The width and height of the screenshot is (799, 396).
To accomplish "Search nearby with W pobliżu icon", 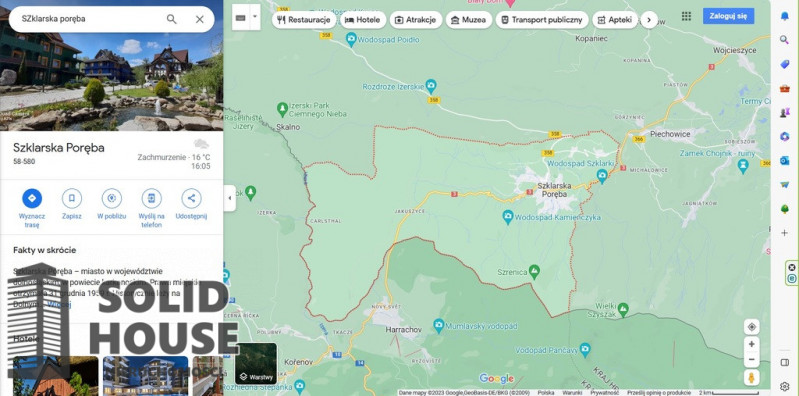I will pos(112,198).
